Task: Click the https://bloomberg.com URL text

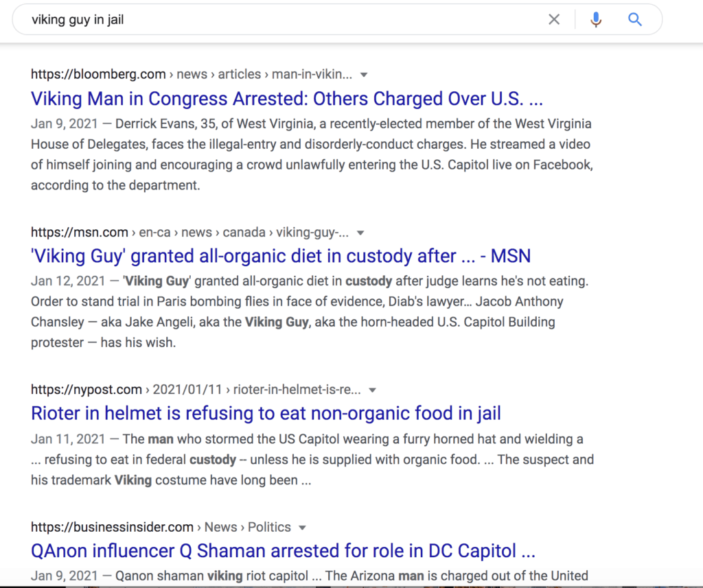Action: pos(98,74)
